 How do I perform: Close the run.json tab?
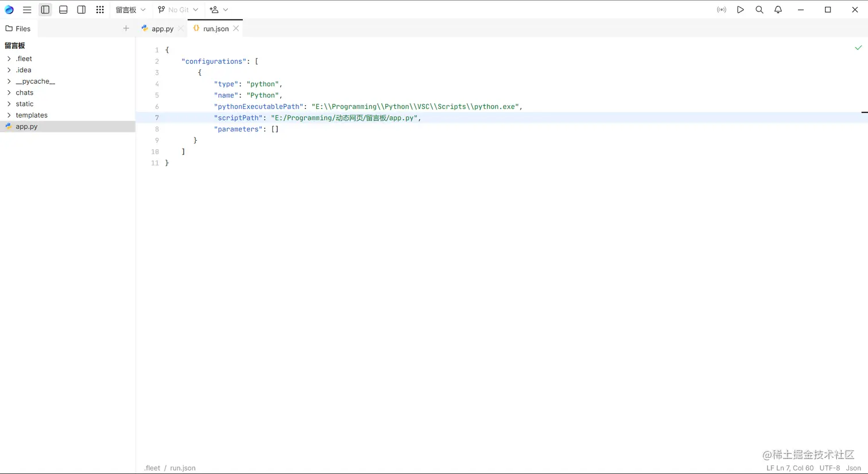point(236,29)
